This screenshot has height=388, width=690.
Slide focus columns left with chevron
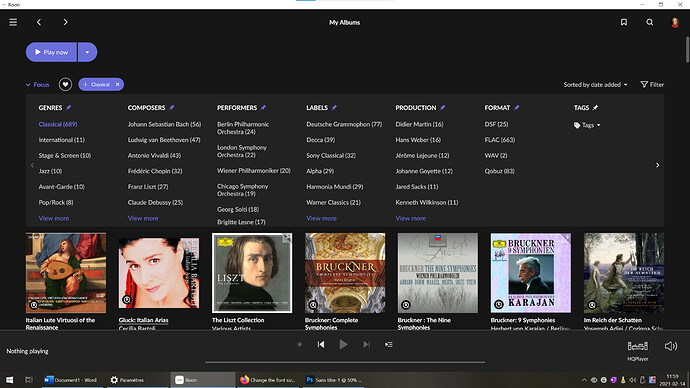pos(32,165)
